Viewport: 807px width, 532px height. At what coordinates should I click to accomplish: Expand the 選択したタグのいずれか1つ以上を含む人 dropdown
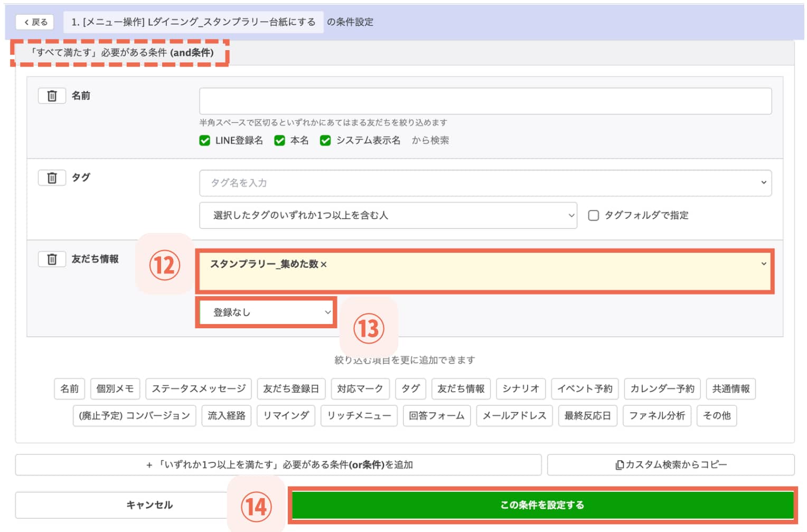pos(388,215)
